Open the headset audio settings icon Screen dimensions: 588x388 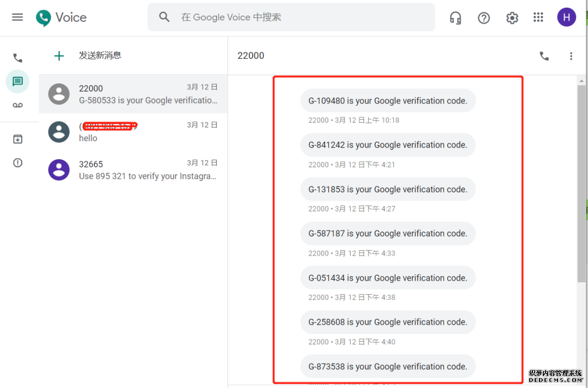click(455, 17)
